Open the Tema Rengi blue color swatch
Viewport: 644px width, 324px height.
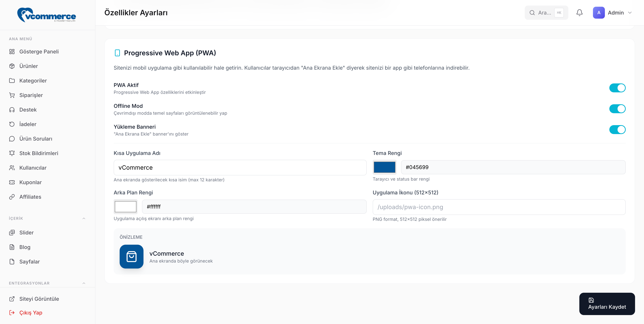pos(384,167)
